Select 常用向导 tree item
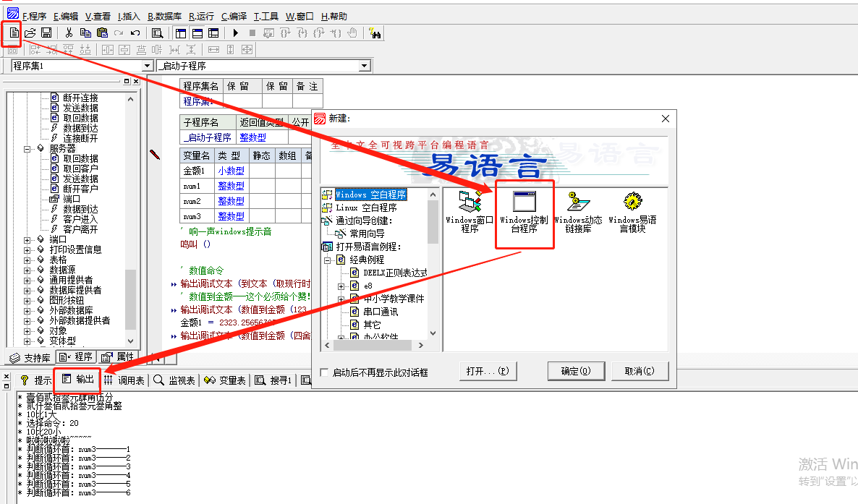Viewport: 858px width, 504px height. (368, 234)
